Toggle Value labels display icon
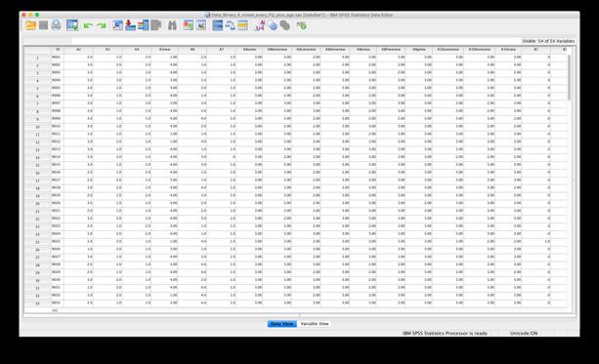 point(260,25)
